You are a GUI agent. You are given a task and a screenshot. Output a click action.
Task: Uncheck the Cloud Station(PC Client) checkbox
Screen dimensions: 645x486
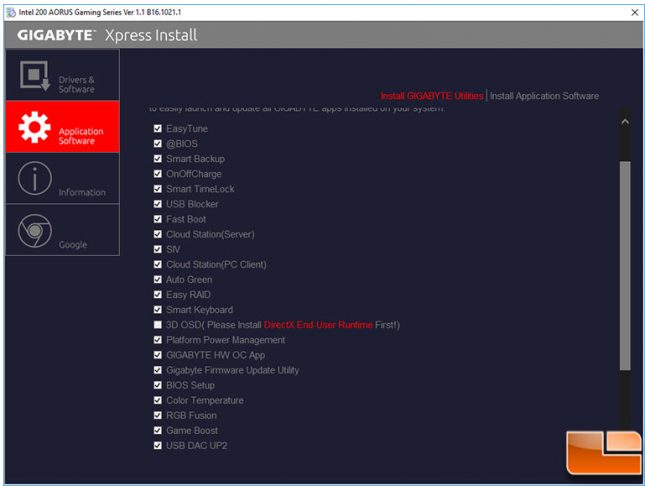tap(158, 264)
